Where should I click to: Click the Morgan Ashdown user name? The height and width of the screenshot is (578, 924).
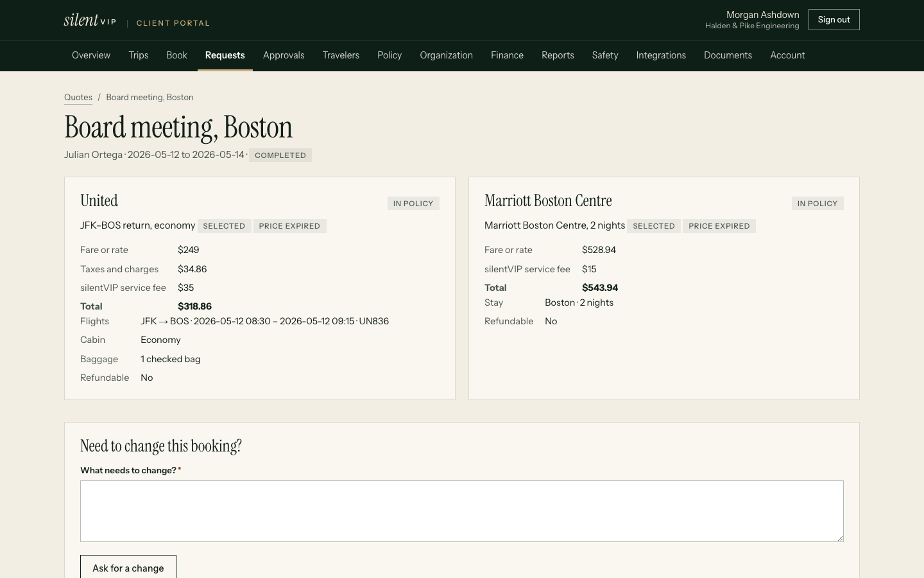click(762, 15)
